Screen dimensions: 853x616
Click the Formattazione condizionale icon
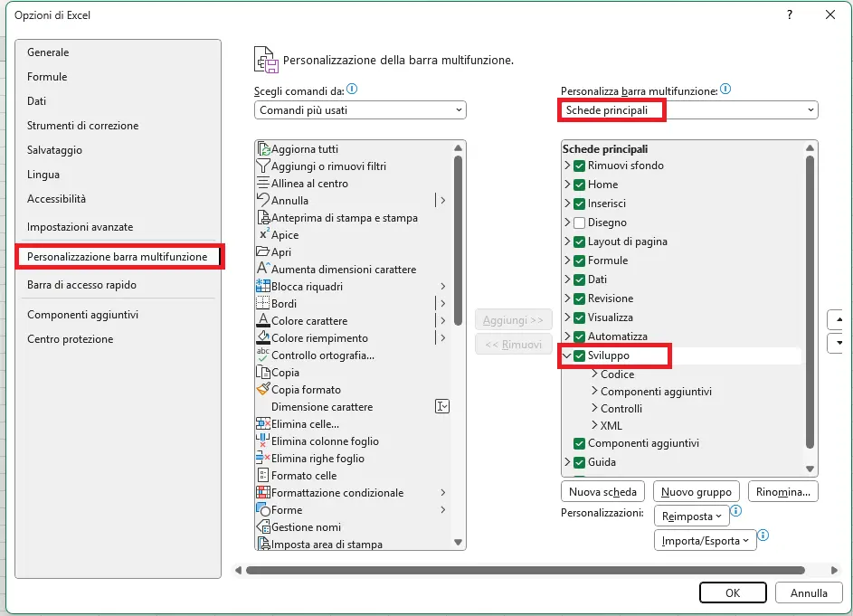263,492
